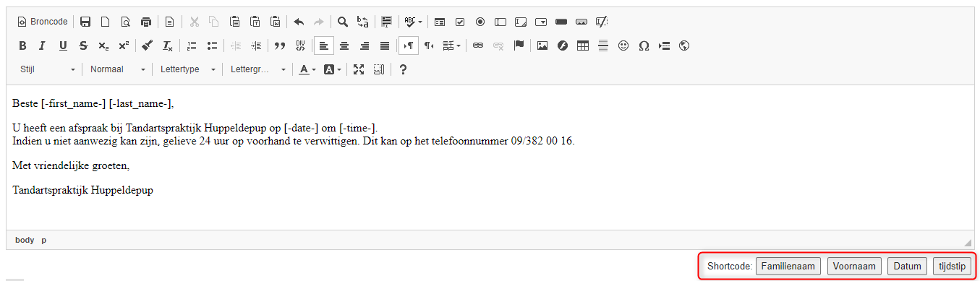Paste from Word icon
980x281 pixels.
click(275, 22)
